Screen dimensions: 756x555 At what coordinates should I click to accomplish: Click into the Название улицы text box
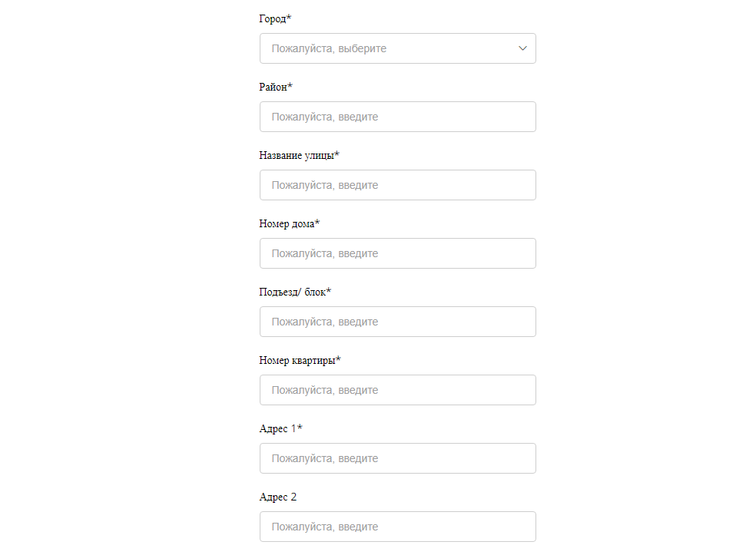click(397, 185)
